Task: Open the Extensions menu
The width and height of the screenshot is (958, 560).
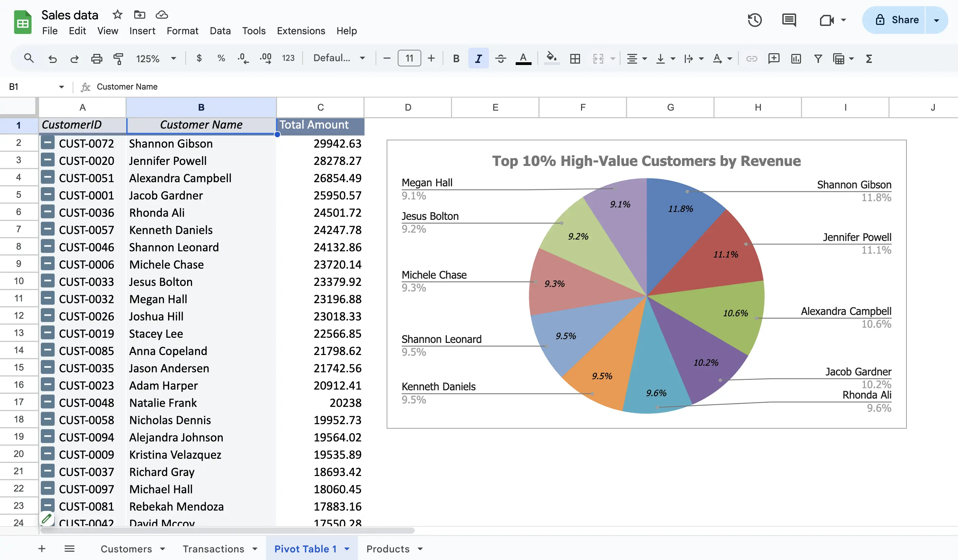Action: [x=301, y=31]
